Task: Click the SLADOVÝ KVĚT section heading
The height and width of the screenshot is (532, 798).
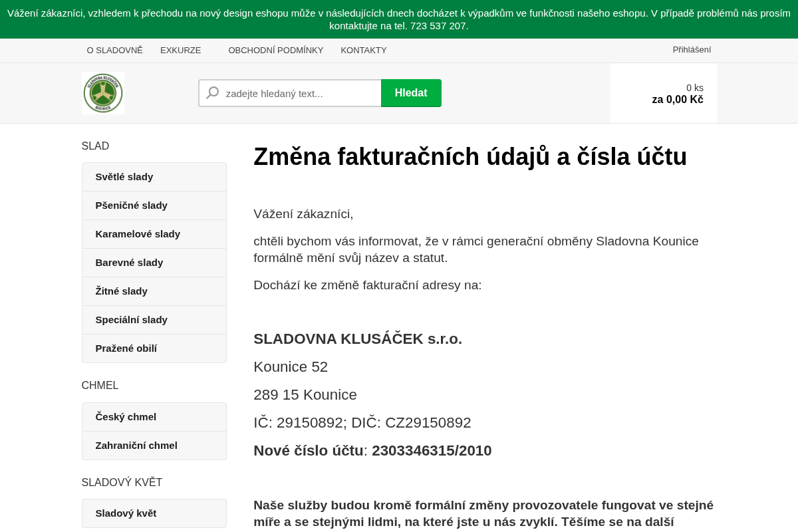Action: (x=122, y=483)
